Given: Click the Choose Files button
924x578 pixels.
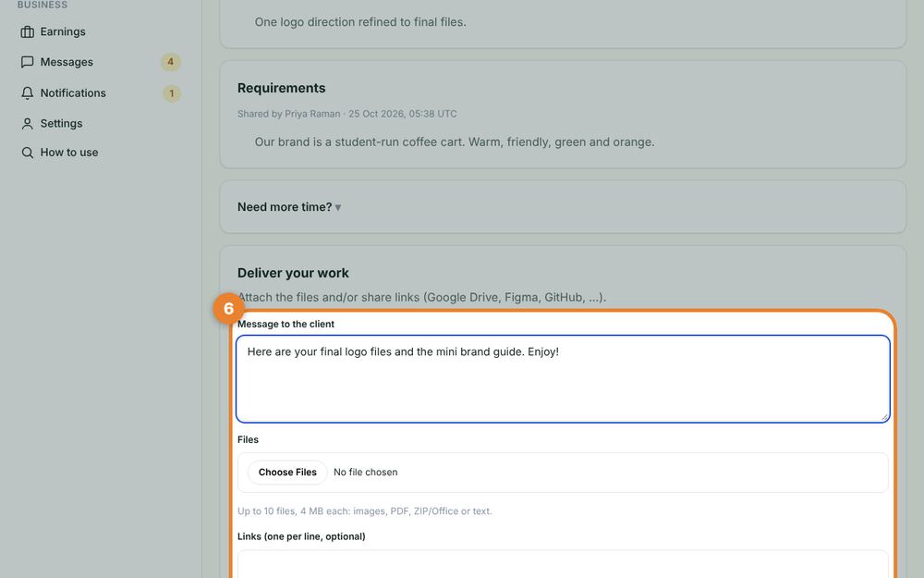Looking at the screenshot, I should [287, 473].
